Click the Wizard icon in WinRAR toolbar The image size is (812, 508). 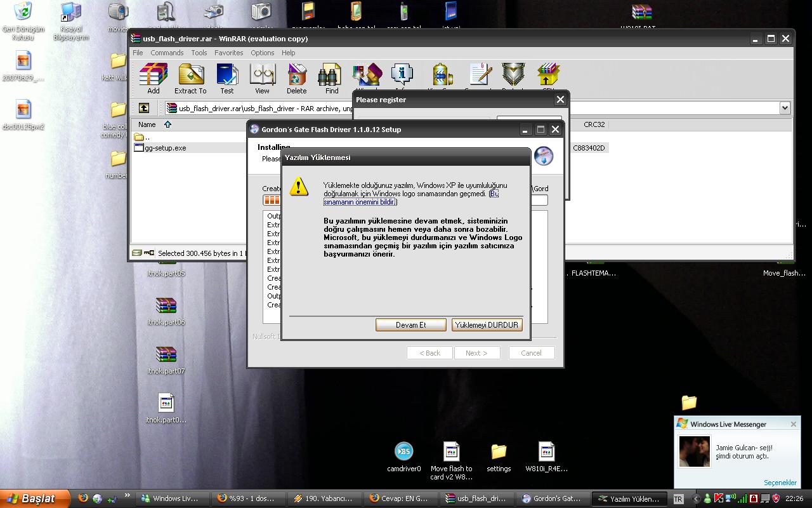367,75
